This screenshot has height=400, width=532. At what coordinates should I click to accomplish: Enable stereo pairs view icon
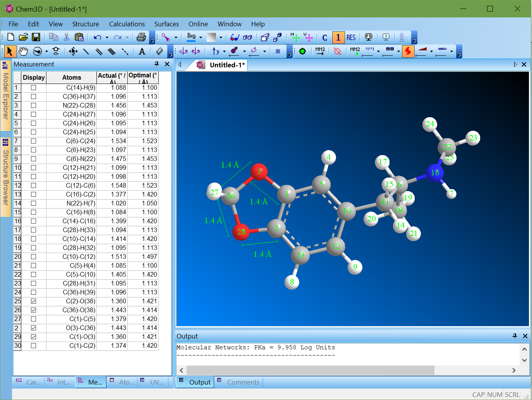247,37
